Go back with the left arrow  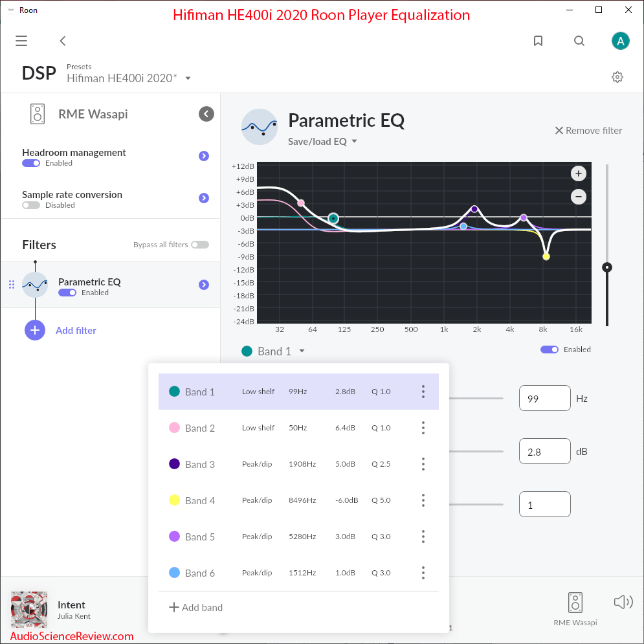tap(62, 41)
